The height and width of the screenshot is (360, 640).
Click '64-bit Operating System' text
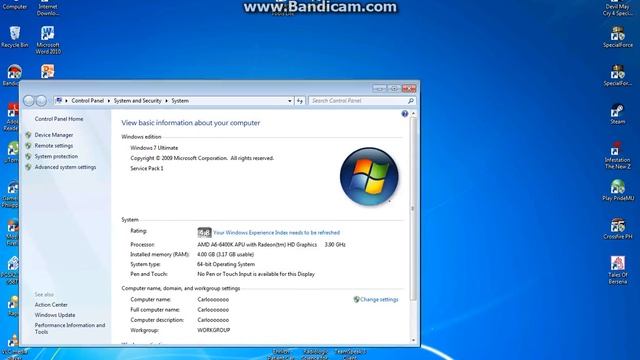[226, 264]
